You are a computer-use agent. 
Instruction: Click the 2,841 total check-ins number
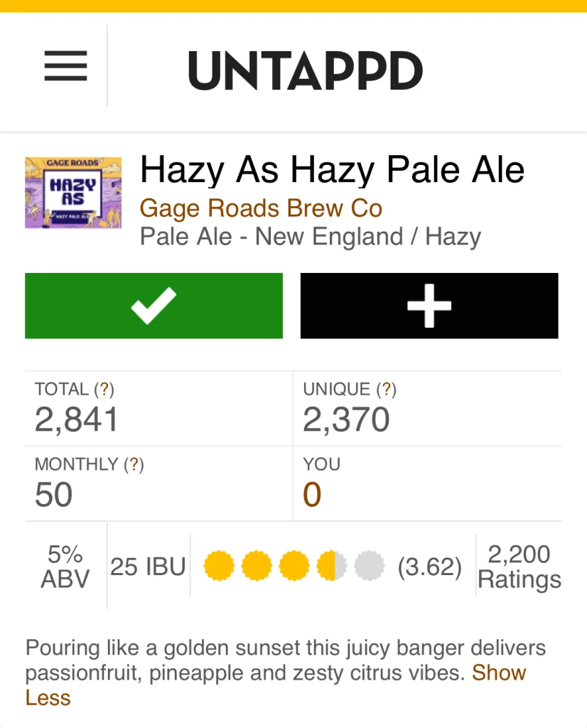click(x=76, y=420)
